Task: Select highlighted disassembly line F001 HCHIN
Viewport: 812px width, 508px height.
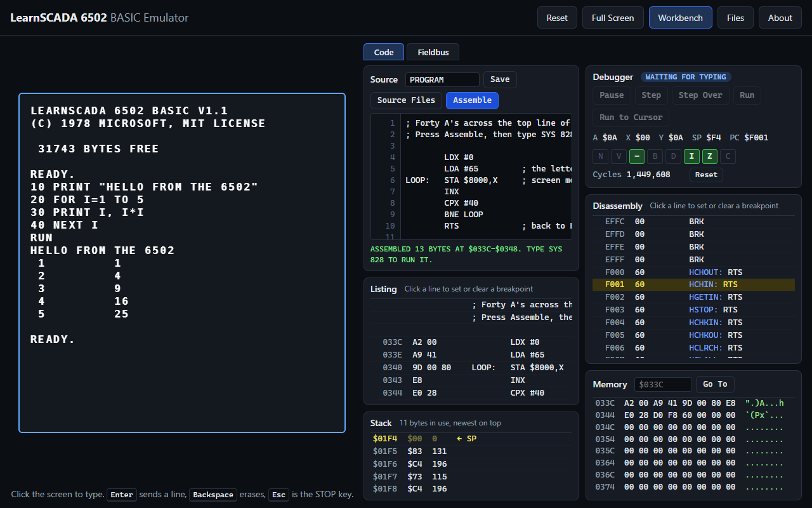Action: [693, 284]
